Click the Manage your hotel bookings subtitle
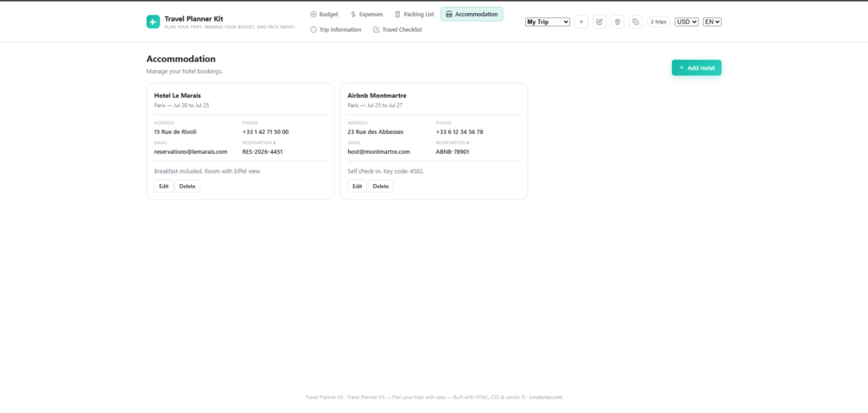The width and height of the screenshot is (868, 413). [184, 72]
